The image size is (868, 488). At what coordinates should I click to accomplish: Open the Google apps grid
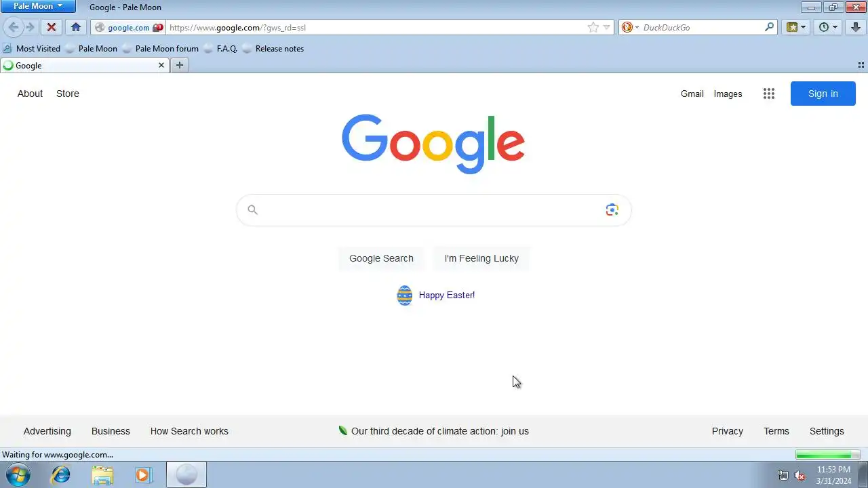[768, 94]
